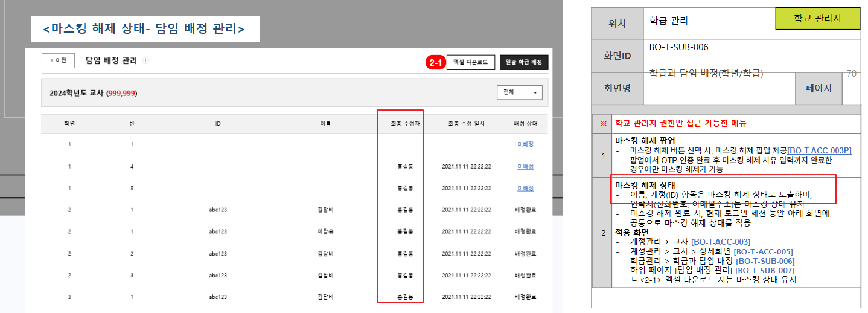Open 미배정 link for grade 1 class 1
868x313 pixels.
click(525, 144)
